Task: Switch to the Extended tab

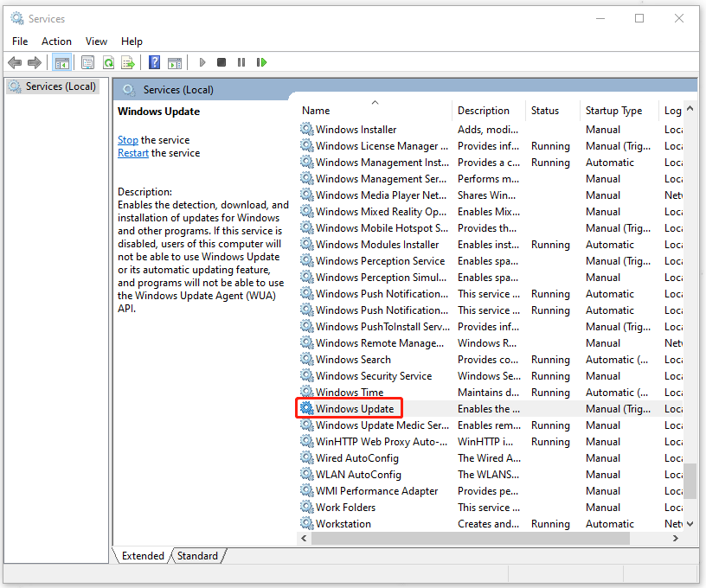Action: 142,556
